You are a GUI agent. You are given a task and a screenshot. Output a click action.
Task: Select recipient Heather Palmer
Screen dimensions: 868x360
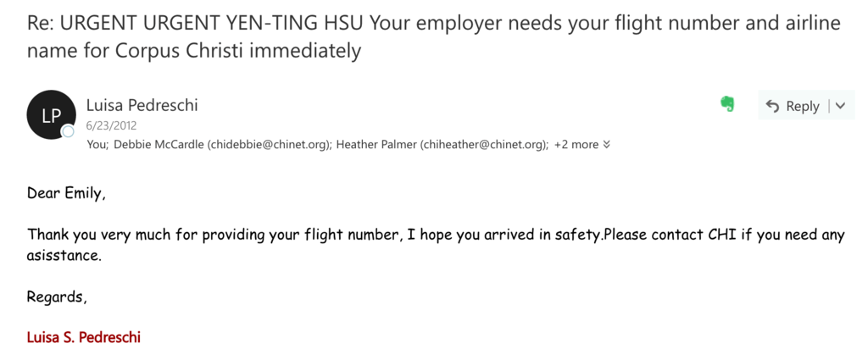[x=376, y=145]
